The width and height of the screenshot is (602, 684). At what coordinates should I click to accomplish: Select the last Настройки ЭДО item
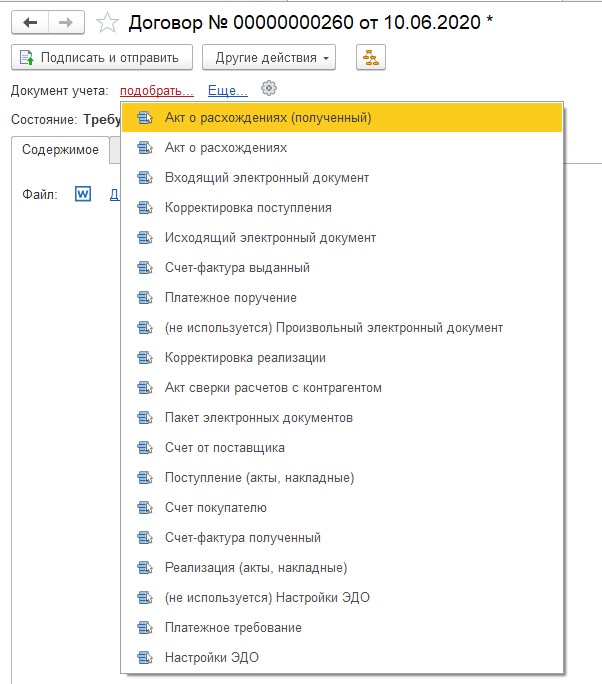(x=342, y=657)
